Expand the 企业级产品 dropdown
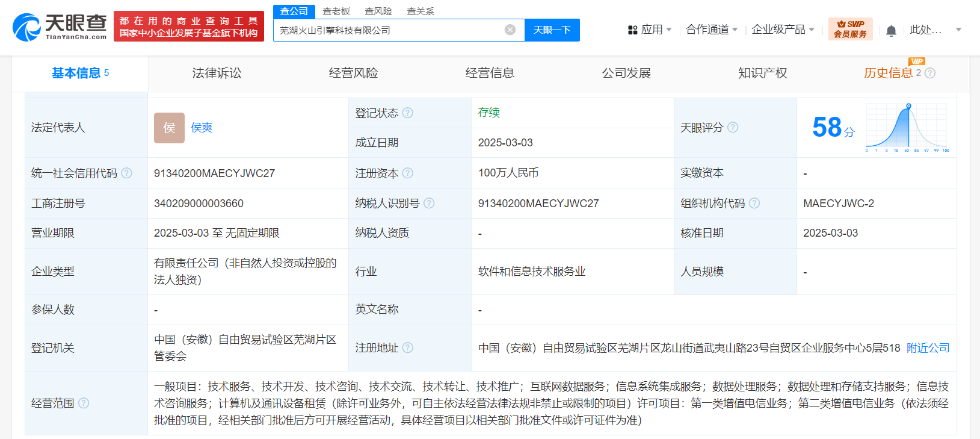The image size is (980, 439). 782,30
